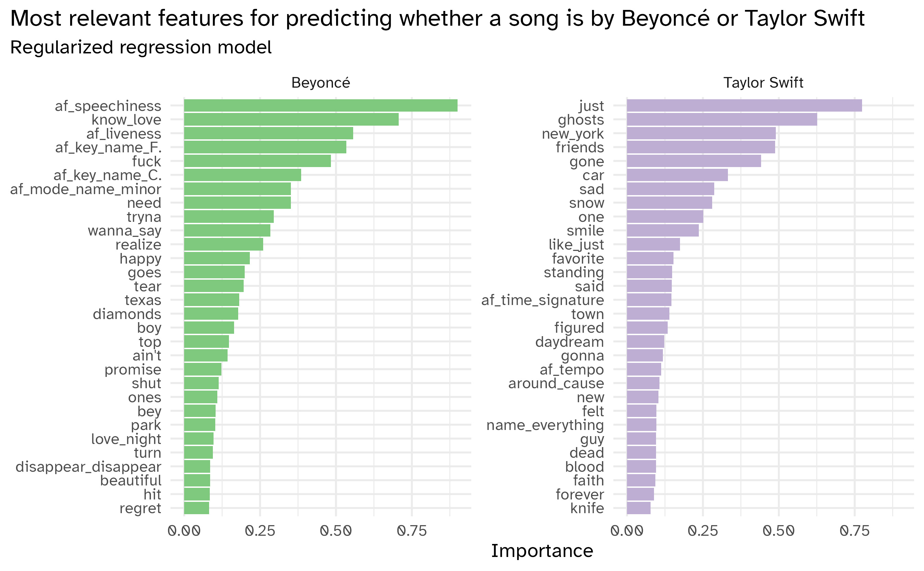This screenshot has width=924, height=571.
Task: Click the chart's main title text
Action: click(437, 18)
